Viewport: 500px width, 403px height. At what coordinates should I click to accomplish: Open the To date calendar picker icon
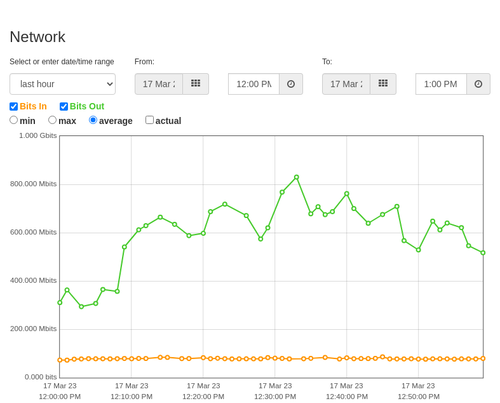pyautogui.click(x=383, y=84)
